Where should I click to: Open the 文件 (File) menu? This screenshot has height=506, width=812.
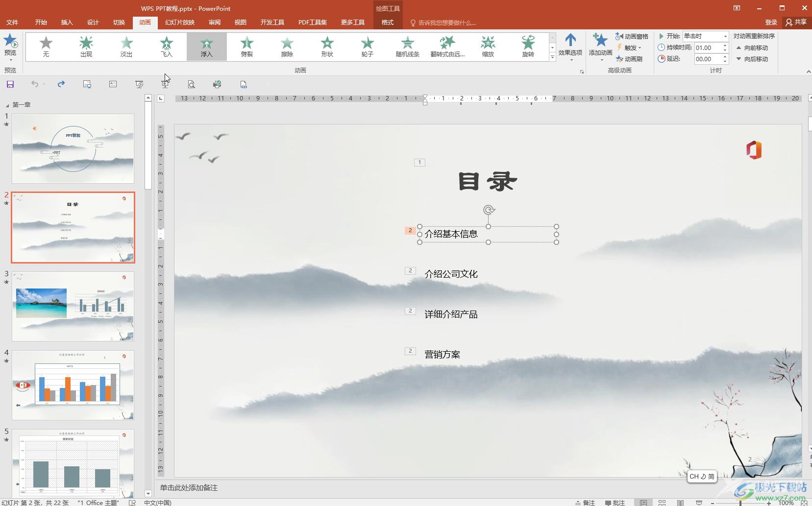tap(12, 23)
